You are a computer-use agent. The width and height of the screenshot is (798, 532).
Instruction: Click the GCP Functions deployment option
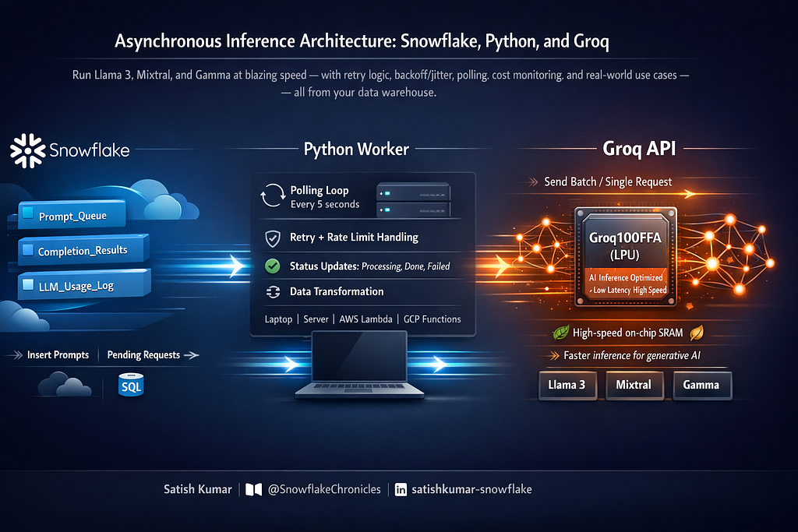click(x=432, y=319)
